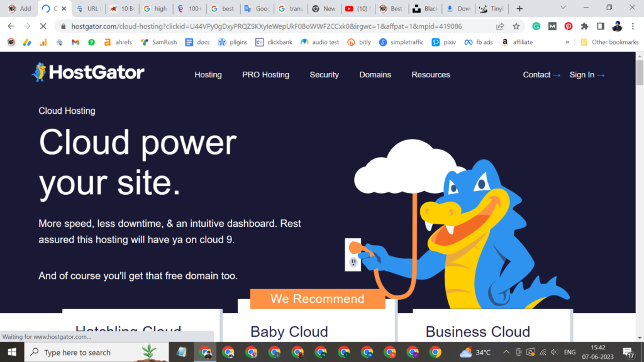This screenshot has height=362, width=644.
Task: Click the Contact link
Action: tap(541, 75)
